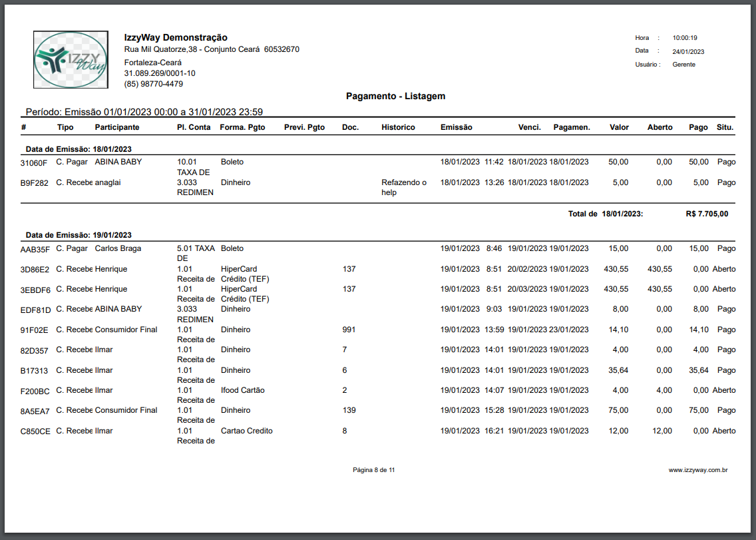Viewport: 756px width, 540px height.
Task: Click record ID 91F02E
Action: click(34, 330)
